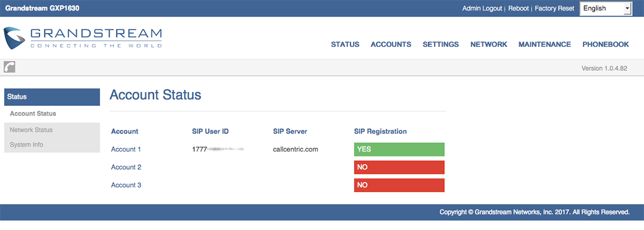Click the NO status for Account 2

pyautogui.click(x=399, y=167)
